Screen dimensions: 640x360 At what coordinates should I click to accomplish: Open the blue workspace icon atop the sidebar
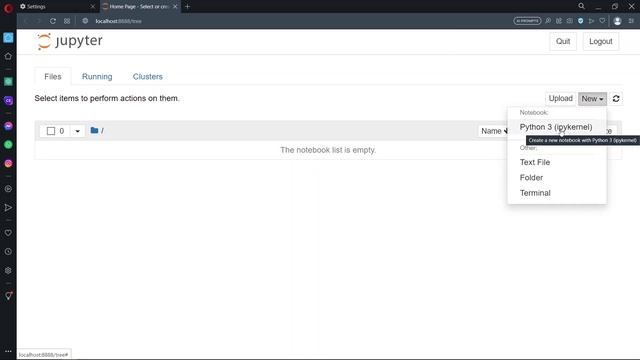point(8,38)
